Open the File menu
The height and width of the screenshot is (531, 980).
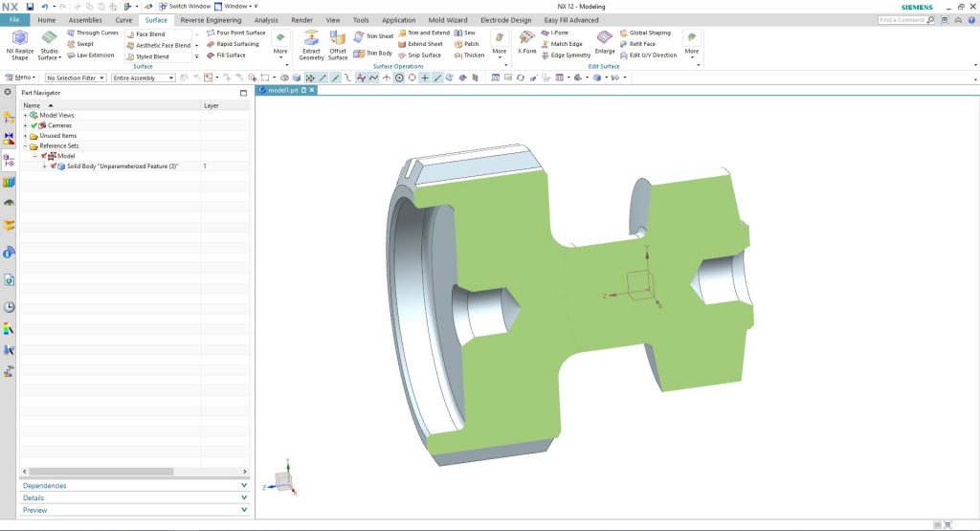pyautogui.click(x=14, y=19)
